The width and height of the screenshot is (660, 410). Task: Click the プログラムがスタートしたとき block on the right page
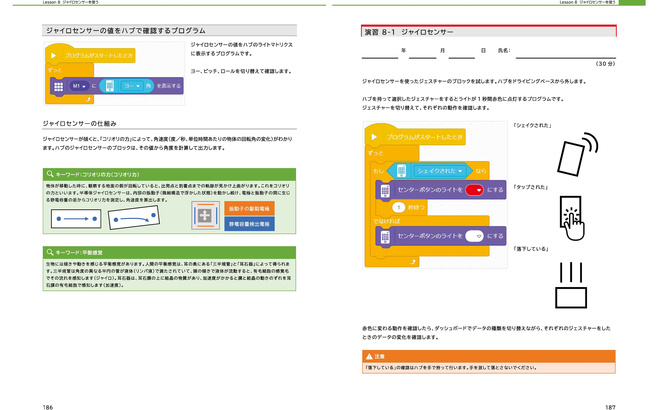point(423,137)
